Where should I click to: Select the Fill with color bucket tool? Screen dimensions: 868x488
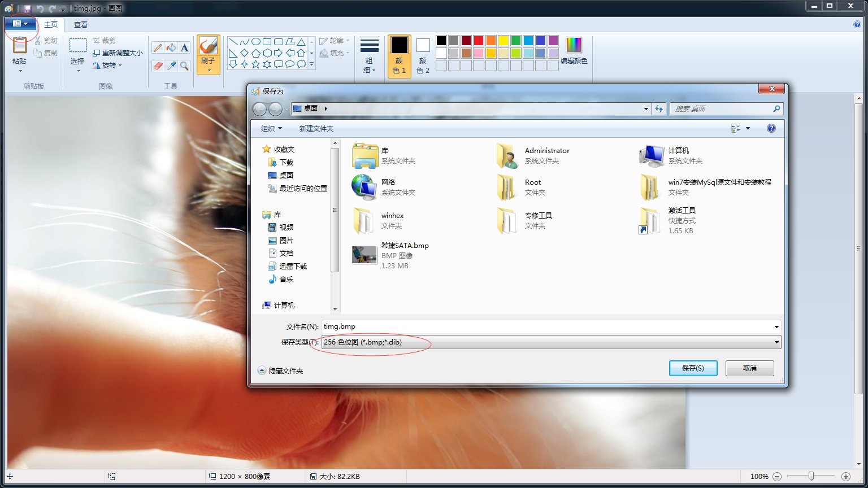[x=171, y=49]
